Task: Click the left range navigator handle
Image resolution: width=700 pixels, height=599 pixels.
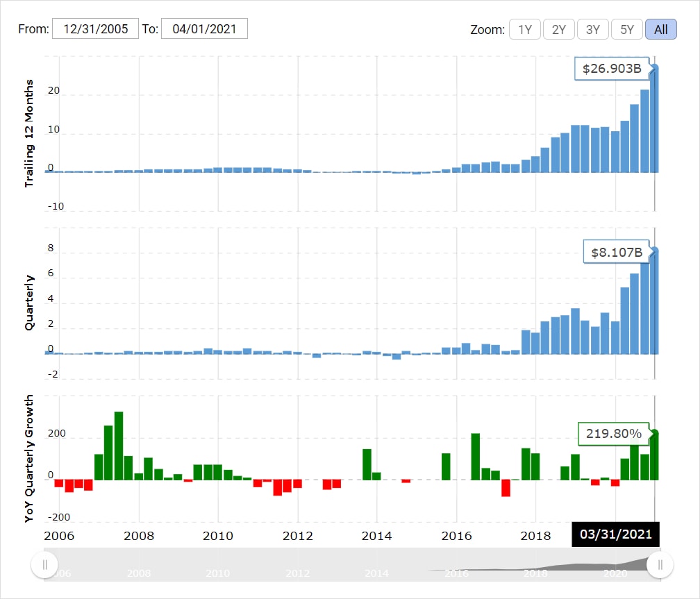Action: pos(45,564)
